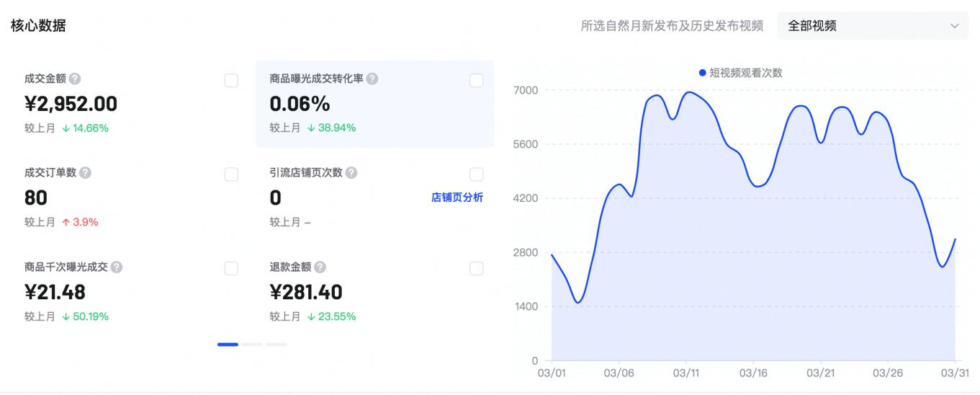
Task: Click the blue 短视频观看次数 legend dot
Action: (703, 73)
